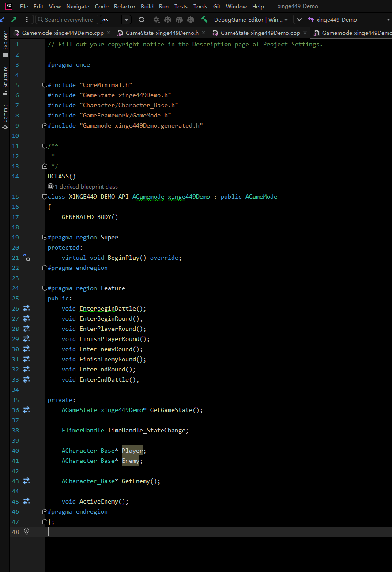Screen dimensions: 392x572
Task: Click the "Character/Character_Base.h" include
Action: pos(129,105)
